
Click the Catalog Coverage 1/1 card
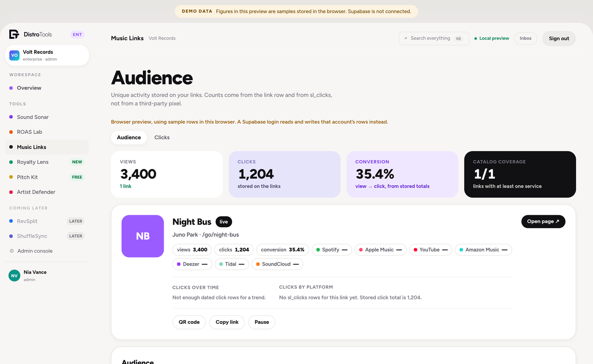pos(520,175)
